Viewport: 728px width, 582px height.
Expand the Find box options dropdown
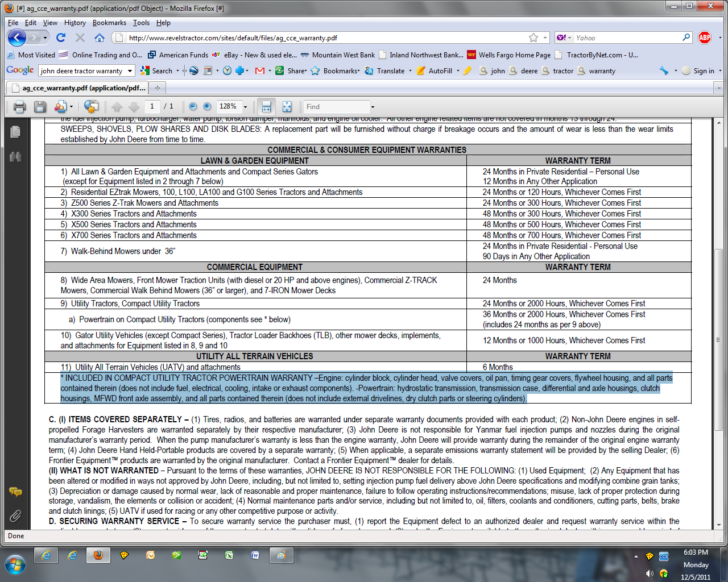pos(373,107)
